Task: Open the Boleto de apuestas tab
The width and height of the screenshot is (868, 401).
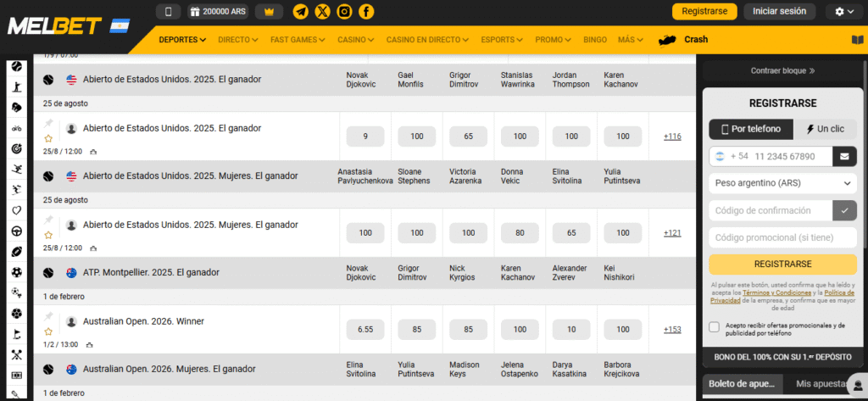Action: (743, 383)
